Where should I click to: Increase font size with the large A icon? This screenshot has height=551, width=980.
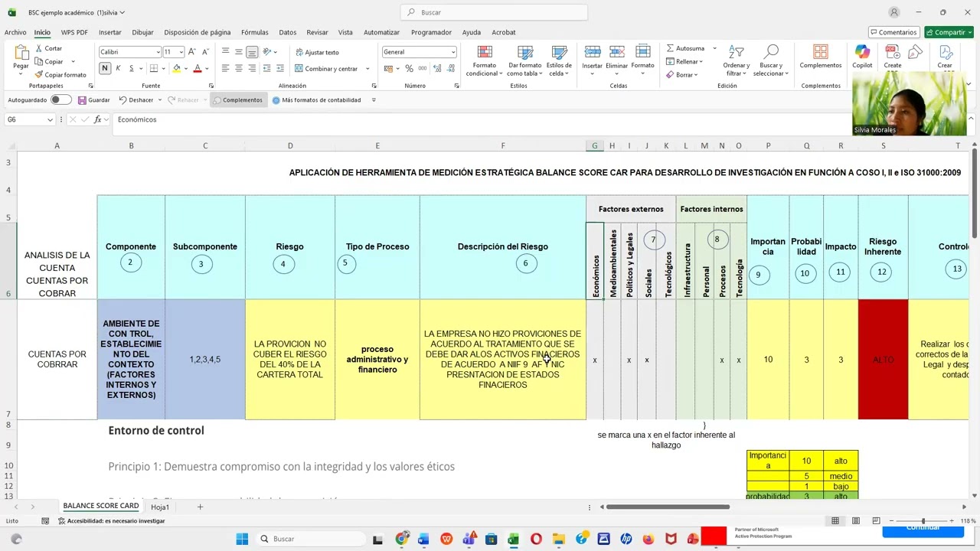point(192,51)
